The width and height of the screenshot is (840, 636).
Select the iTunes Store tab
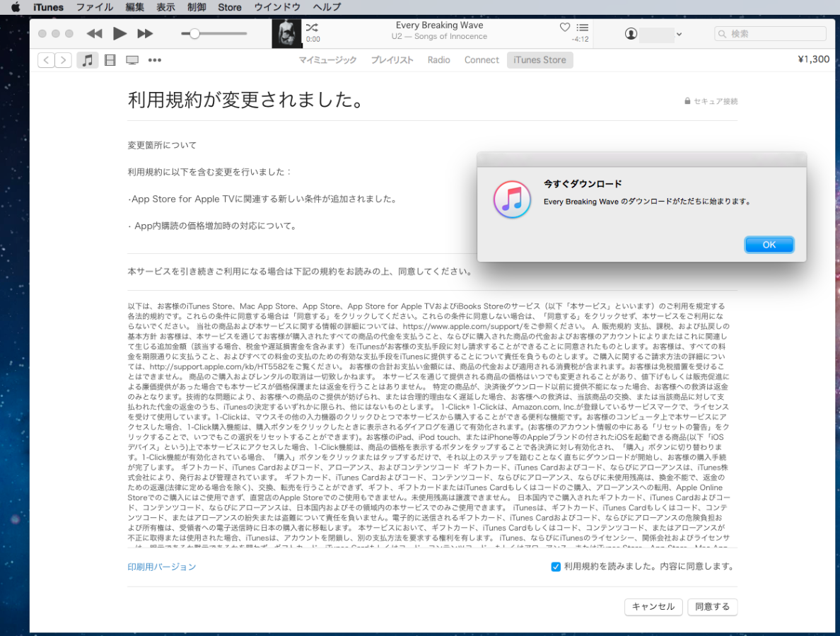click(x=540, y=60)
